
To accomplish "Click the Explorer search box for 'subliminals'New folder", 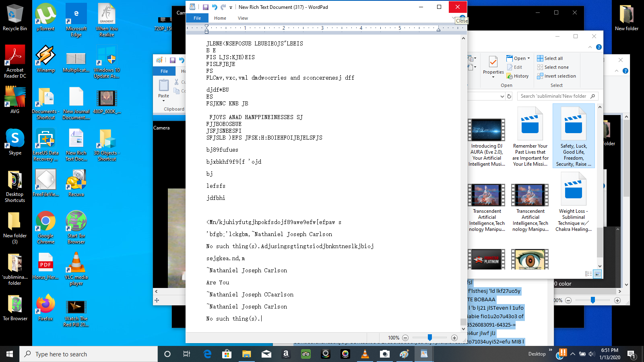I will coord(557,96).
